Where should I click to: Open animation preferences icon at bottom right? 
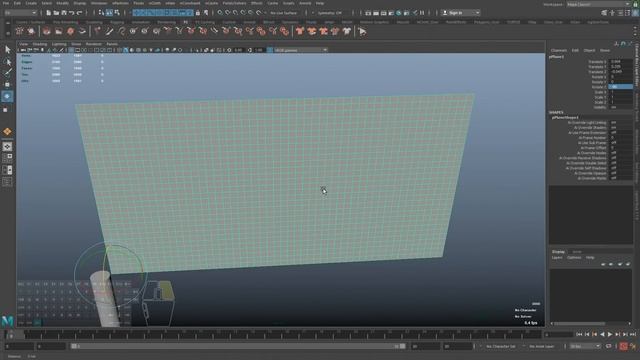point(633,346)
